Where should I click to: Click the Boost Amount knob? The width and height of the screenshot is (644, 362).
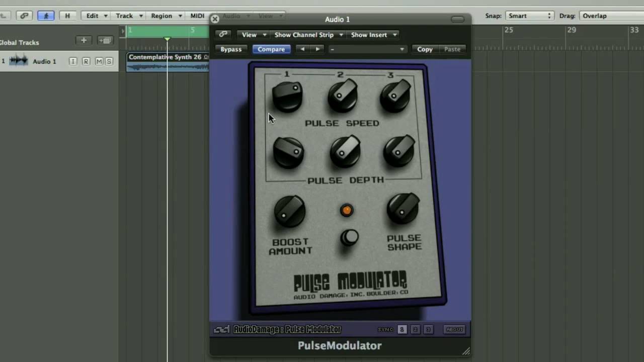tap(290, 212)
